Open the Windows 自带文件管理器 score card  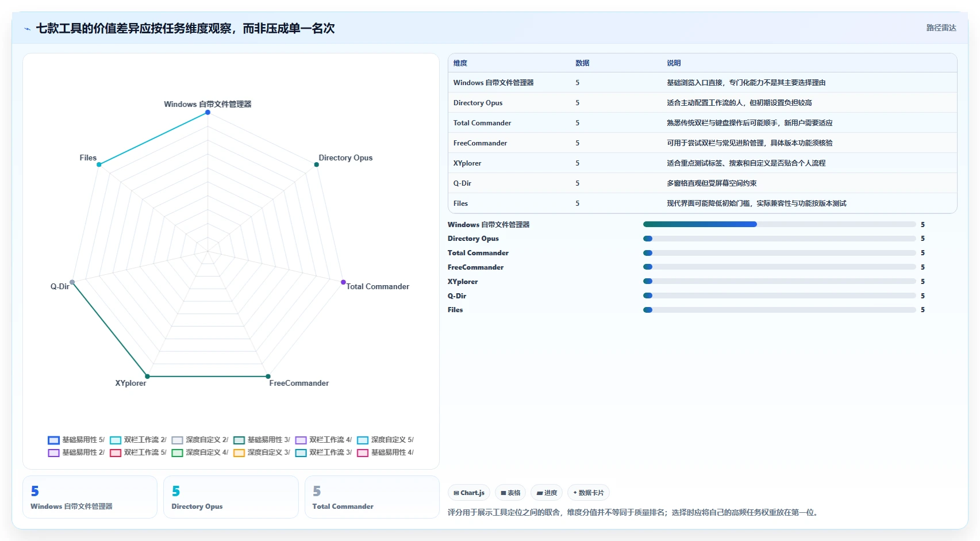pyautogui.click(x=90, y=497)
